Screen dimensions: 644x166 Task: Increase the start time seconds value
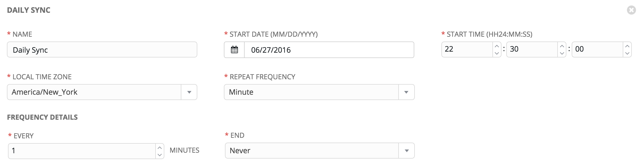pyautogui.click(x=627, y=46)
